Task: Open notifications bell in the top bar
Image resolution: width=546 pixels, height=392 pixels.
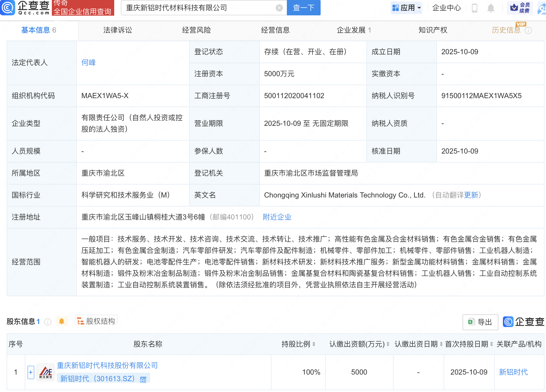Action: click(491, 8)
